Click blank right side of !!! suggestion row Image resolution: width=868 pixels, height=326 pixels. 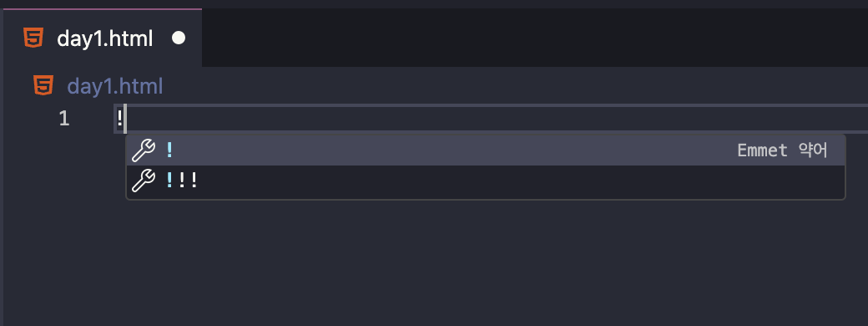click(520, 181)
